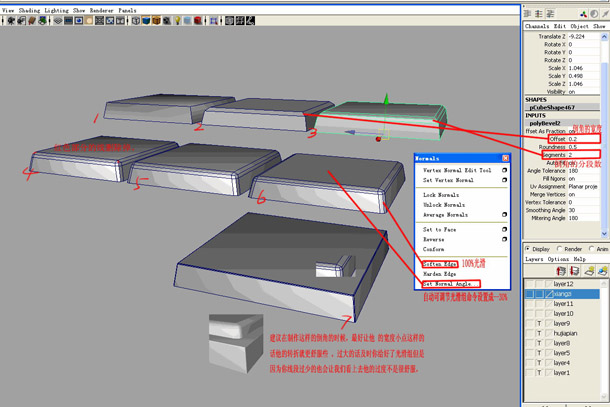Toggle the T display type of layer5
The height and width of the screenshot is (407, 610).
point(539,353)
